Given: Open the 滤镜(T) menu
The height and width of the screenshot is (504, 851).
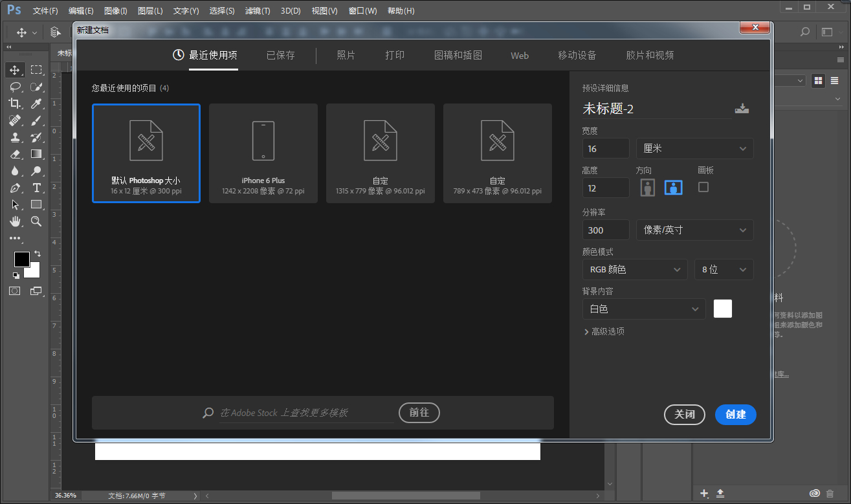Looking at the screenshot, I should coord(258,11).
